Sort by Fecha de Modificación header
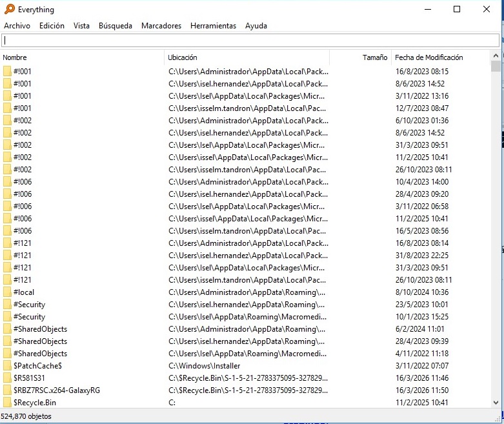Viewport: 504px width, 424px height. 441,57
